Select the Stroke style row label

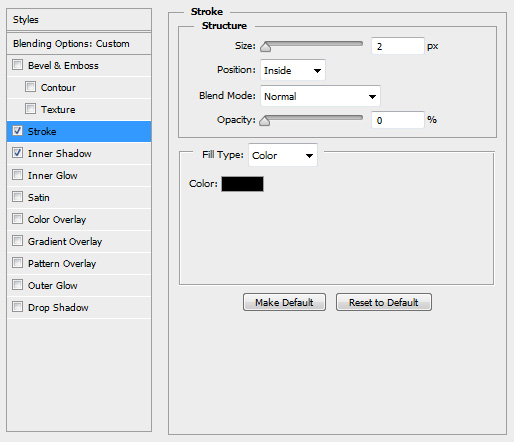(42, 132)
